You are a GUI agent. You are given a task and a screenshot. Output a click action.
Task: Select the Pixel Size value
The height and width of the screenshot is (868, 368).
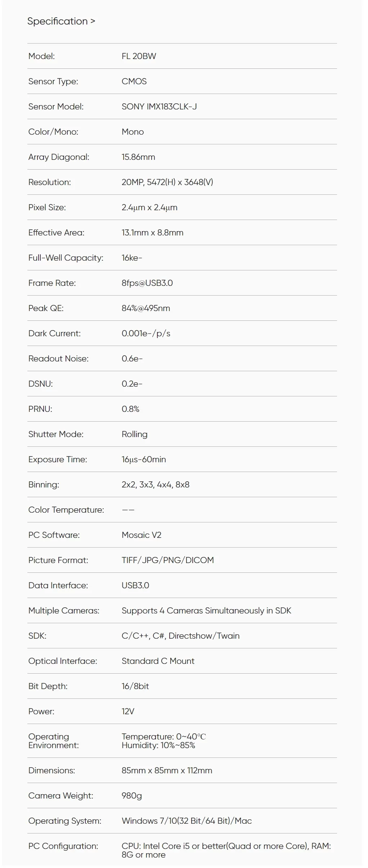149,207
